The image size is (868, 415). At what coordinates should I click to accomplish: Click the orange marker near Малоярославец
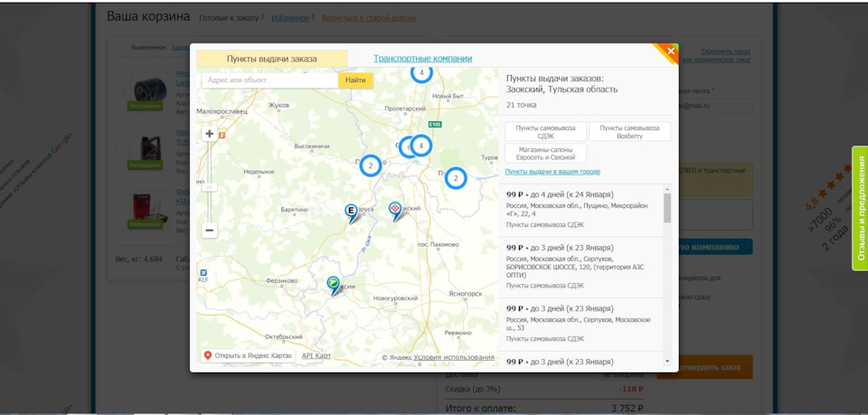222,135
